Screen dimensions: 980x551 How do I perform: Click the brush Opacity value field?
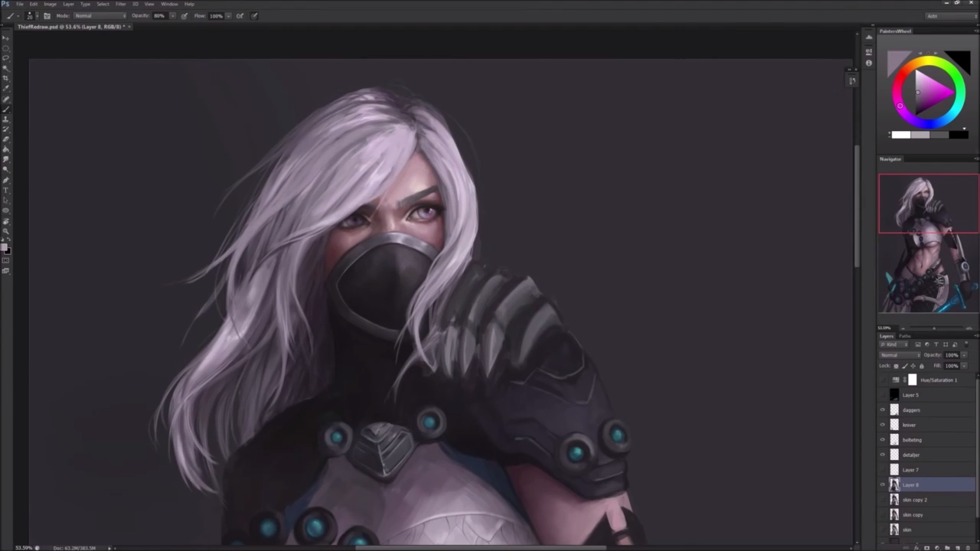tap(159, 15)
